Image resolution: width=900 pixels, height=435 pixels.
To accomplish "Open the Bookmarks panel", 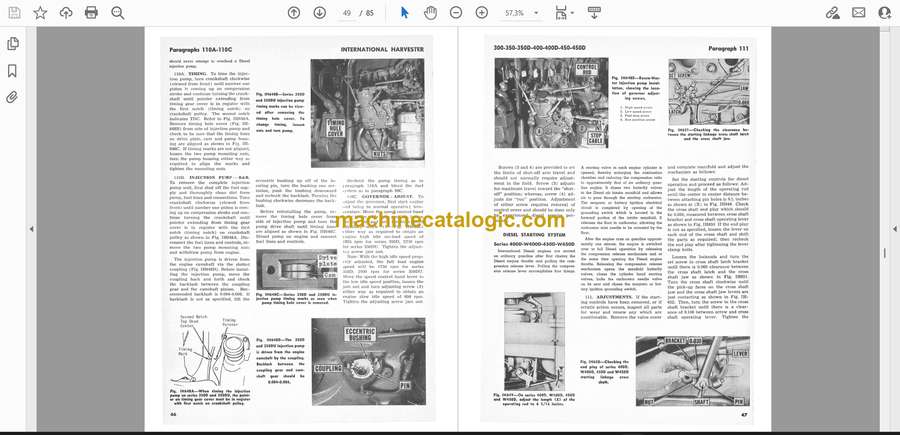I will (x=12, y=71).
